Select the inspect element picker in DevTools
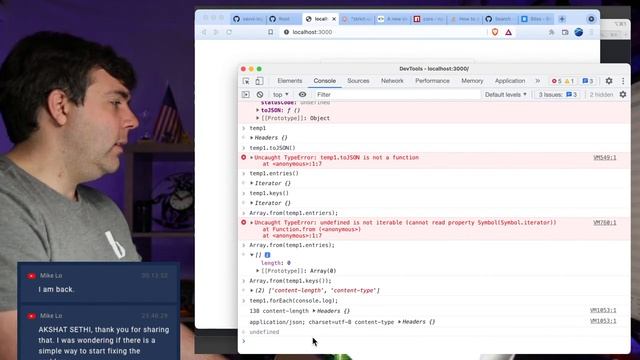 tap(246, 81)
